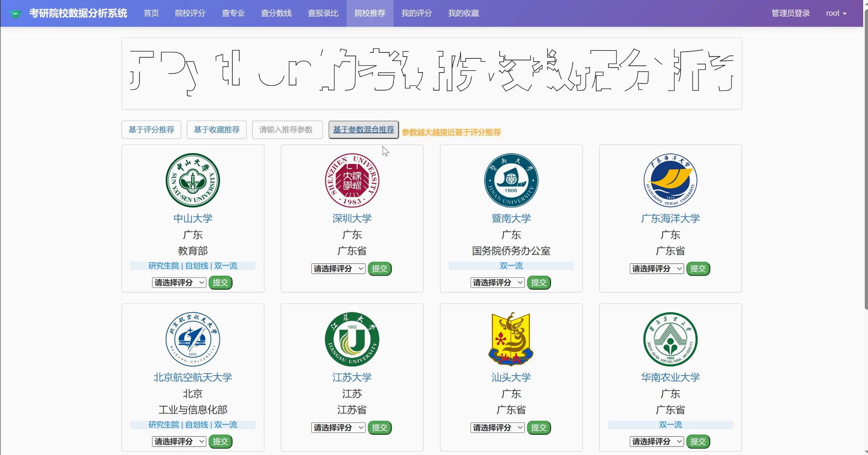
Task: Click the 国务院侨务办公室 text
Action: click(x=511, y=251)
